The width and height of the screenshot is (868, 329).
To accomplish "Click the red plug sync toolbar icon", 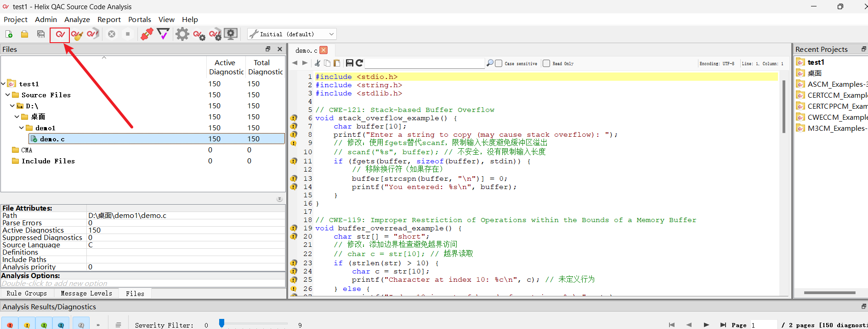I will click(147, 34).
